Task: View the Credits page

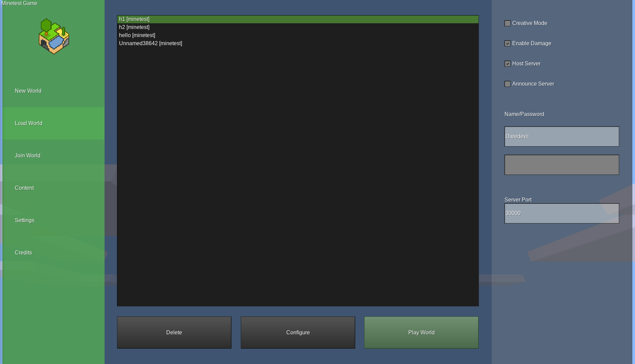Action: pyautogui.click(x=54, y=253)
